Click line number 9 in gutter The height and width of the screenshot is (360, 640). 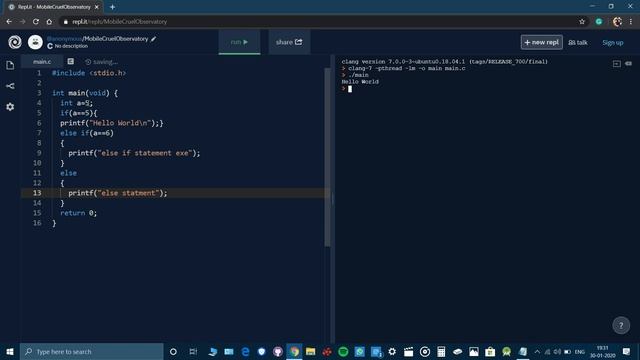[x=39, y=153]
